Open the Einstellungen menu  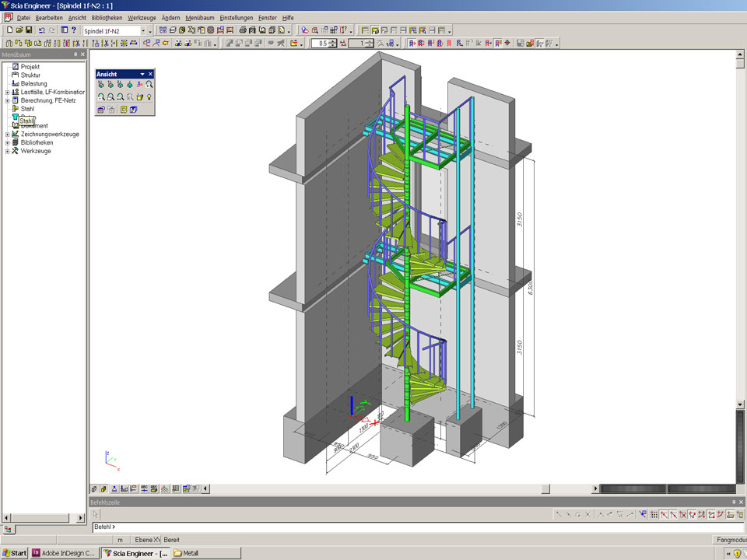click(x=236, y=17)
